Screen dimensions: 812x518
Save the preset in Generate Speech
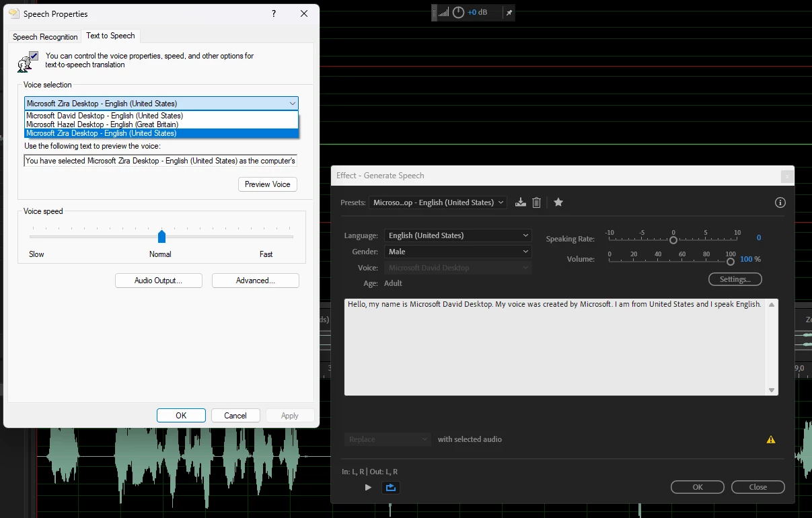point(520,202)
